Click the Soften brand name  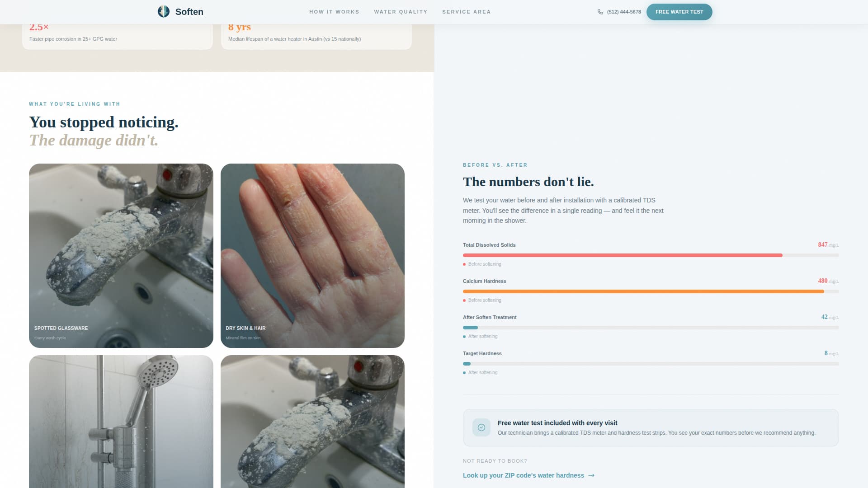pos(189,12)
